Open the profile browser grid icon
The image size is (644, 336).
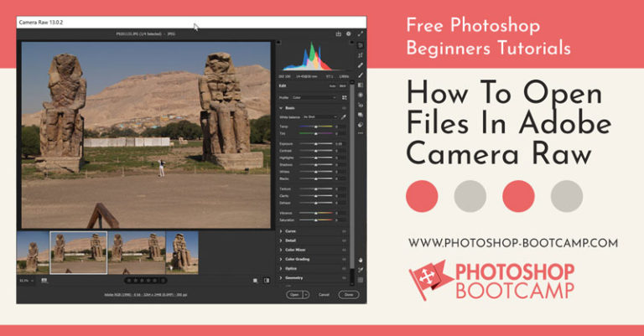click(x=344, y=98)
